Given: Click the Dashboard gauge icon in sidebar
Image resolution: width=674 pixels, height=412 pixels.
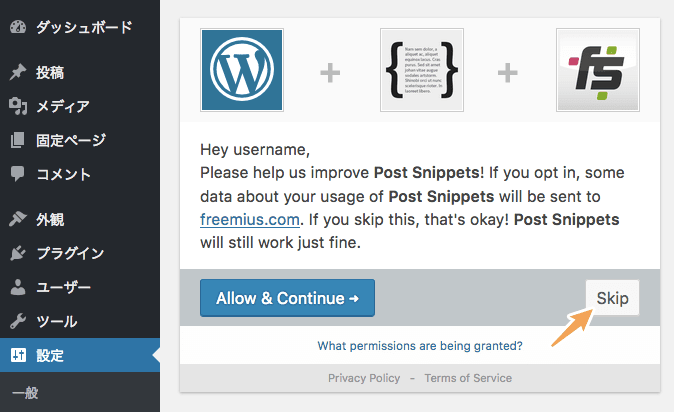Looking at the screenshot, I should tap(18, 27).
